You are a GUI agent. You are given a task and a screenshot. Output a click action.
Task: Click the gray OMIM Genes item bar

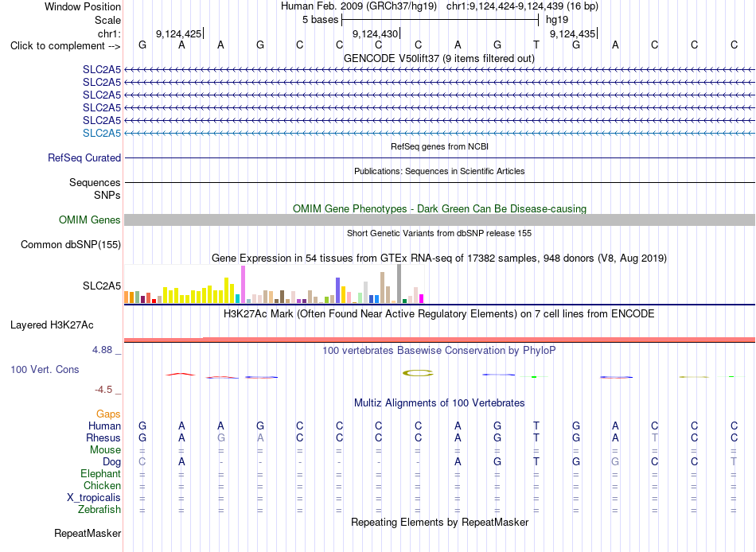(439, 220)
